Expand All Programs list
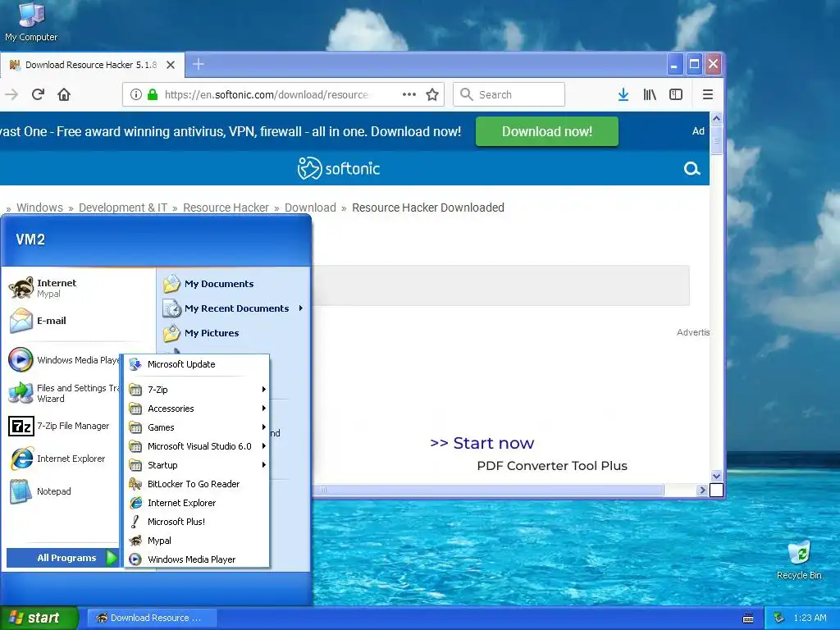This screenshot has height=630, width=840. [x=62, y=558]
